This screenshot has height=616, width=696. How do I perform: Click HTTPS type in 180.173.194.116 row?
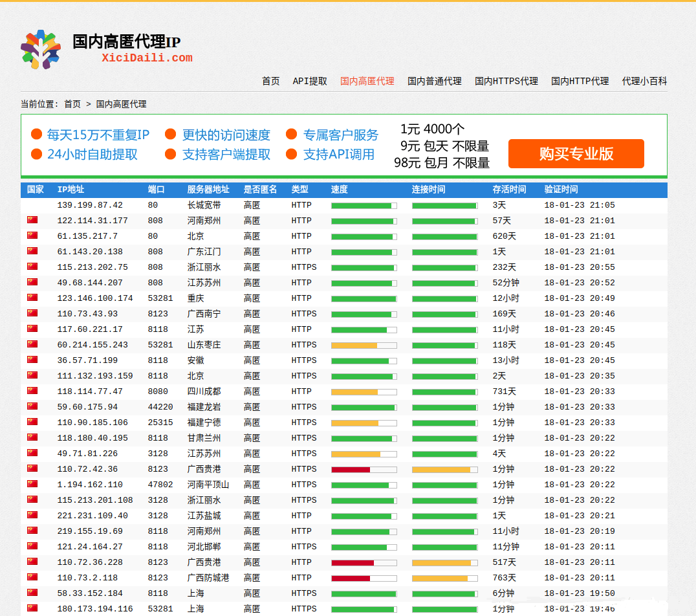(304, 609)
